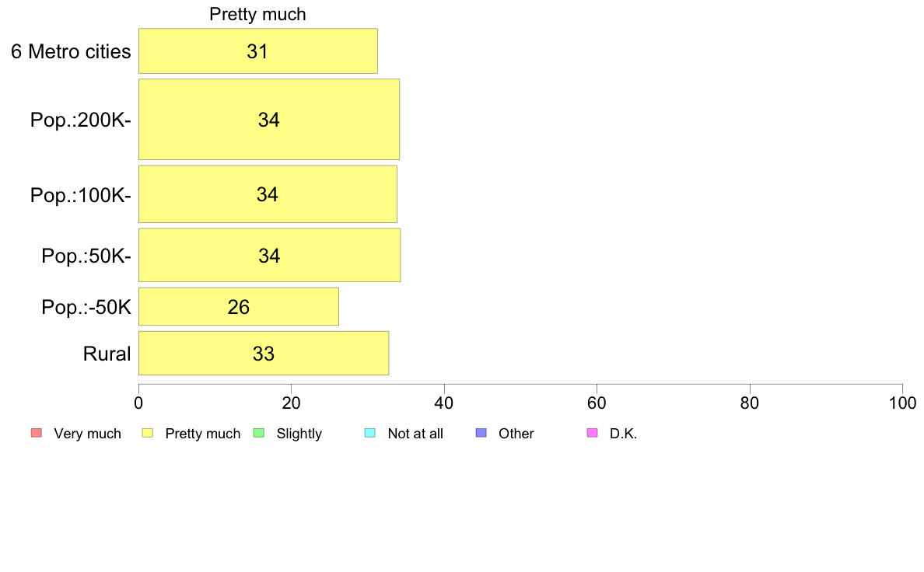Click the red Very much legend swatch

[37, 433]
